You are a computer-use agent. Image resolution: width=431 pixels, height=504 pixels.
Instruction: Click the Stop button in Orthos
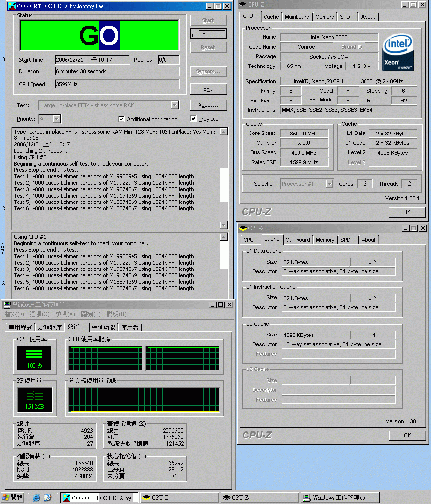click(x=208, y=34)
